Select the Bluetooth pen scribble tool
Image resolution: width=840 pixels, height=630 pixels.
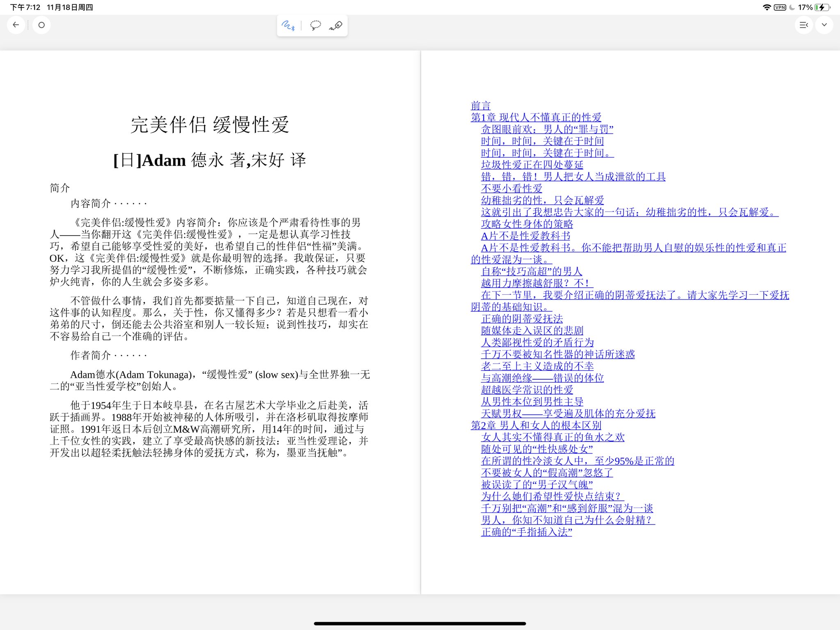[288, 26]
